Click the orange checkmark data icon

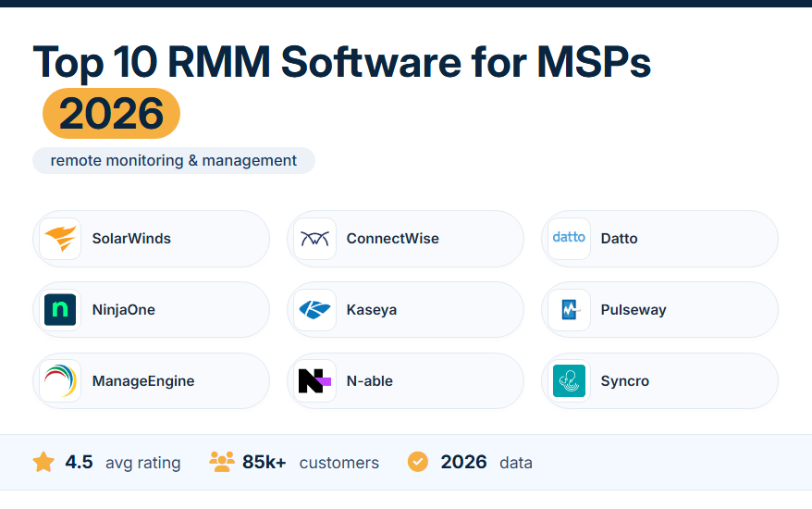click(x=418, y=462)
